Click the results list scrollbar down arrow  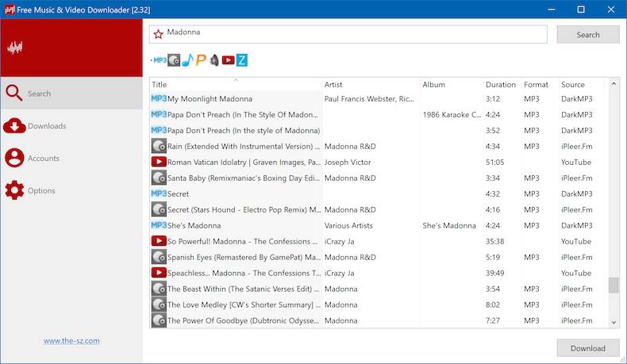click(x=614, y=322)
